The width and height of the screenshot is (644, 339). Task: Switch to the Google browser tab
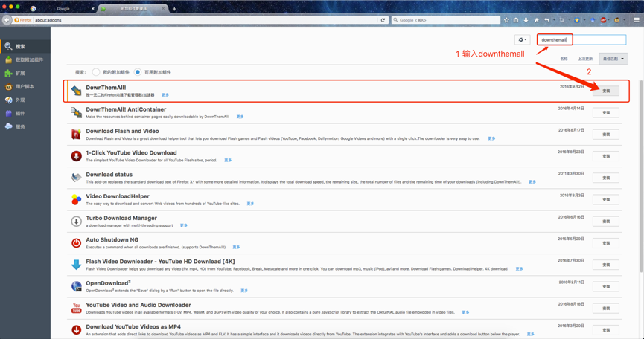tap(62, 9)
